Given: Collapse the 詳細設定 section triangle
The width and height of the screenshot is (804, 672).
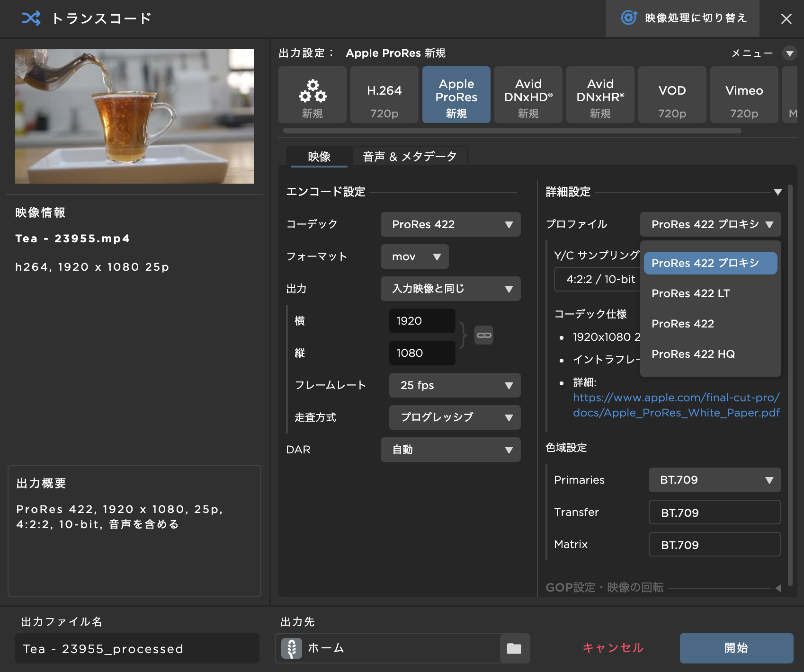Looking at the screenshot, I should (777, 192).
